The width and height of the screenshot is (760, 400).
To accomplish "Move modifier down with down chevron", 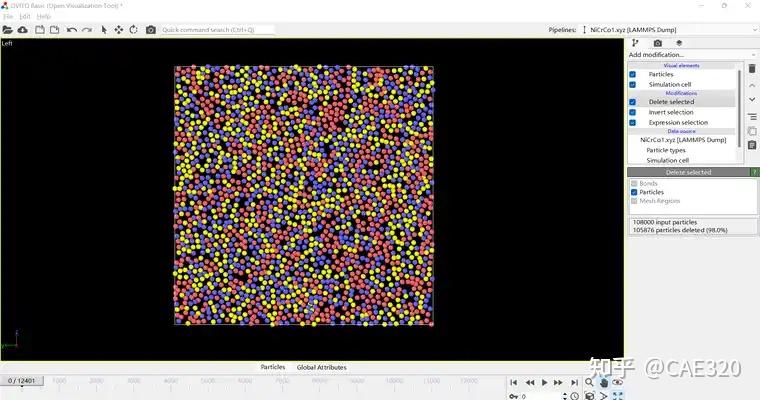I will click(752, 99).
